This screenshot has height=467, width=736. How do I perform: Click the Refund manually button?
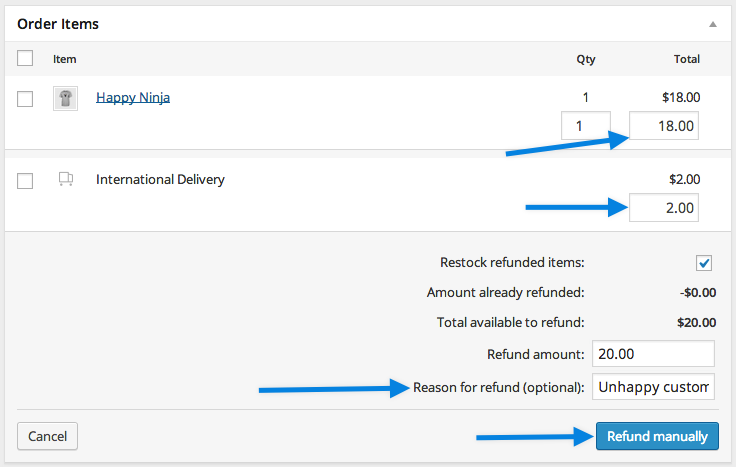657,436
